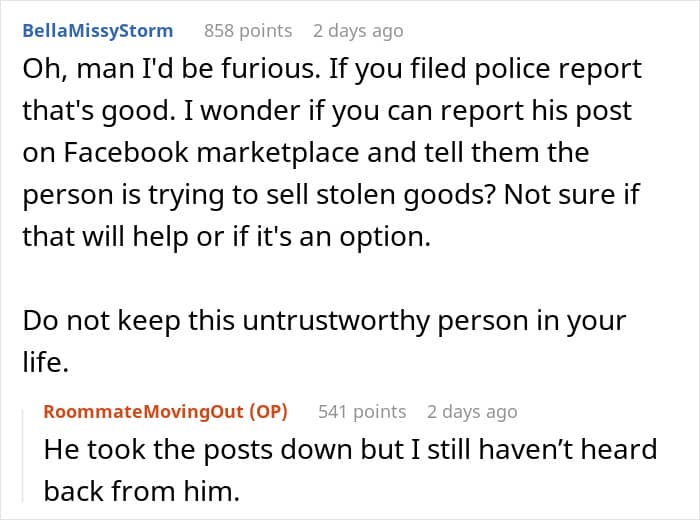Open BellaMissyStorm's user profile
The height and width of the screenshot is (520, 700).
tap(97, 31)
